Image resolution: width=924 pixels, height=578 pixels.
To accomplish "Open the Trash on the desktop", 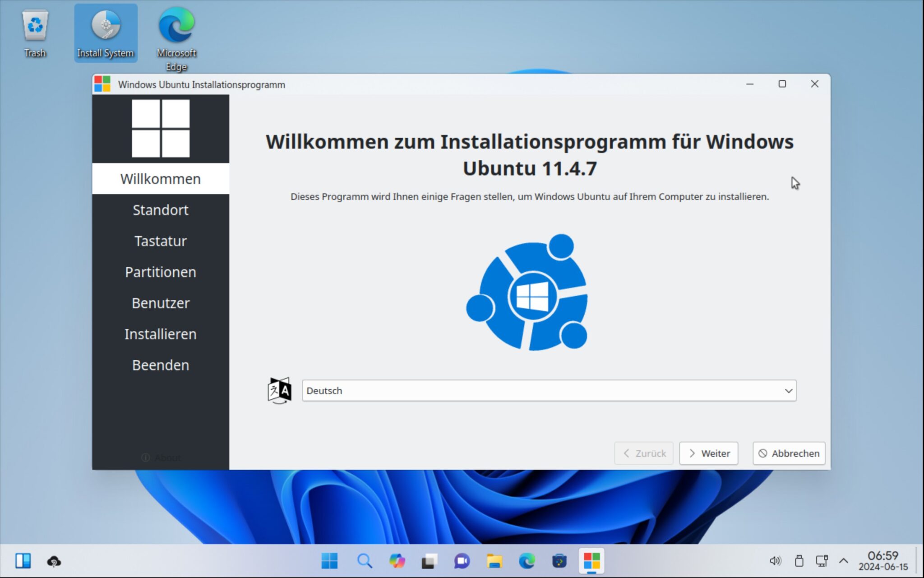I will click(x=35, y=27).
